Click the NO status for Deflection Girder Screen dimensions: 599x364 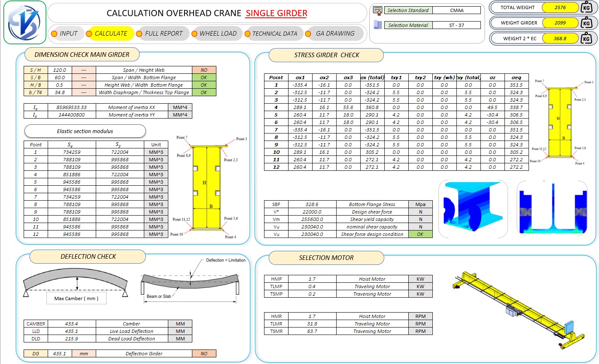(x=204, y=354)
